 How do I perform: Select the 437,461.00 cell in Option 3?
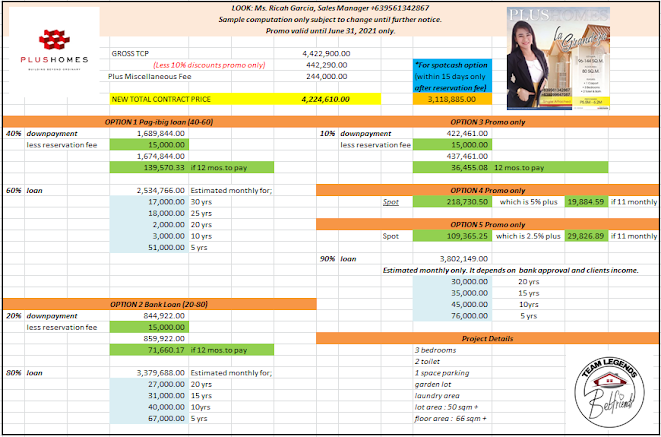(x=467, y=156)
